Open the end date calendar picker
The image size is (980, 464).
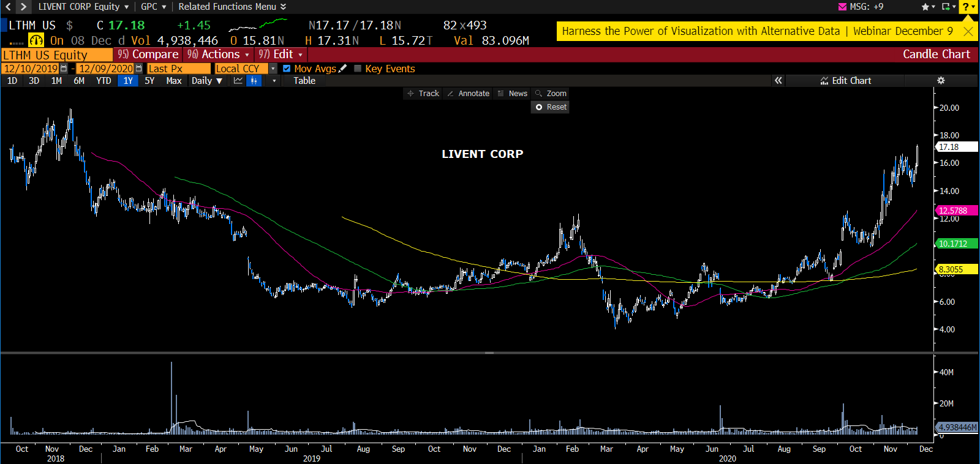pyautogui.click(x=138, y=69)
